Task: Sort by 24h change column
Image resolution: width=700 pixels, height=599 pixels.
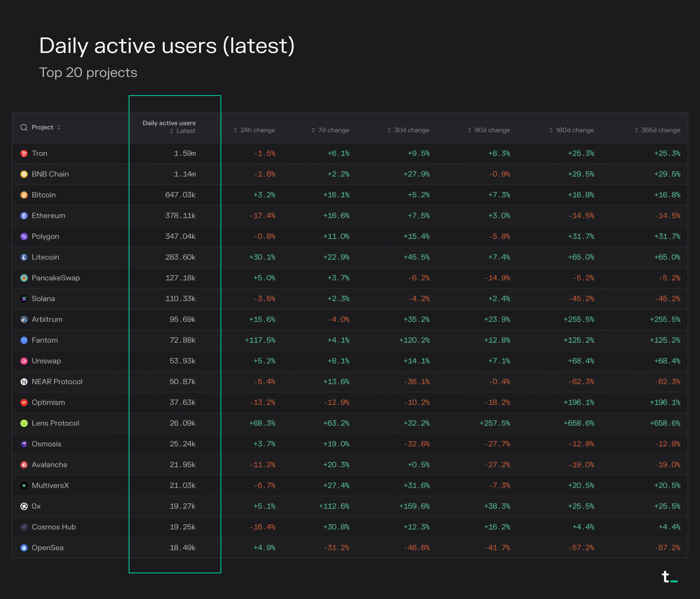Action: (254, 130)
